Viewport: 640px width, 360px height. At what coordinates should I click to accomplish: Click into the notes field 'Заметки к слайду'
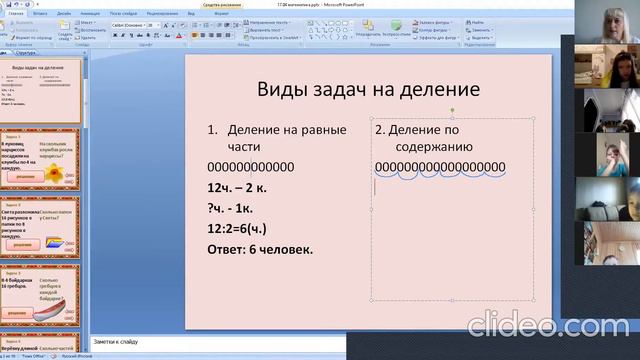pyautogui.click(x=218, y=344)
